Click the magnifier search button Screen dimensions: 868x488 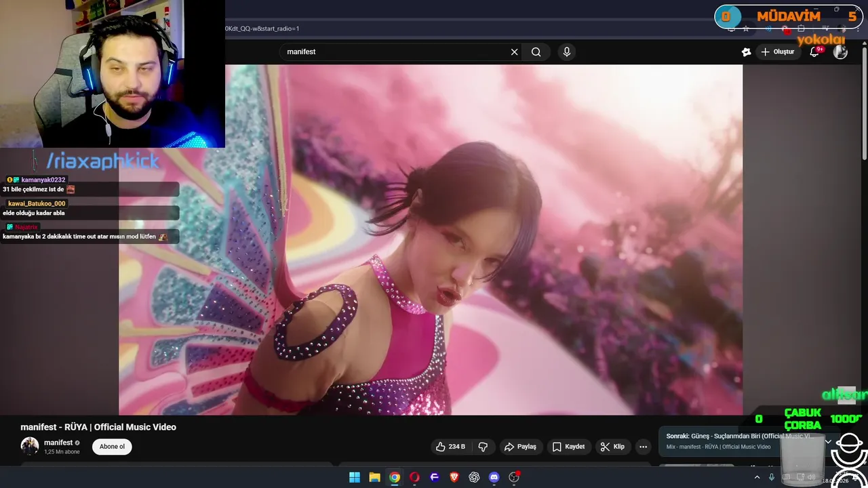point(536,52)
